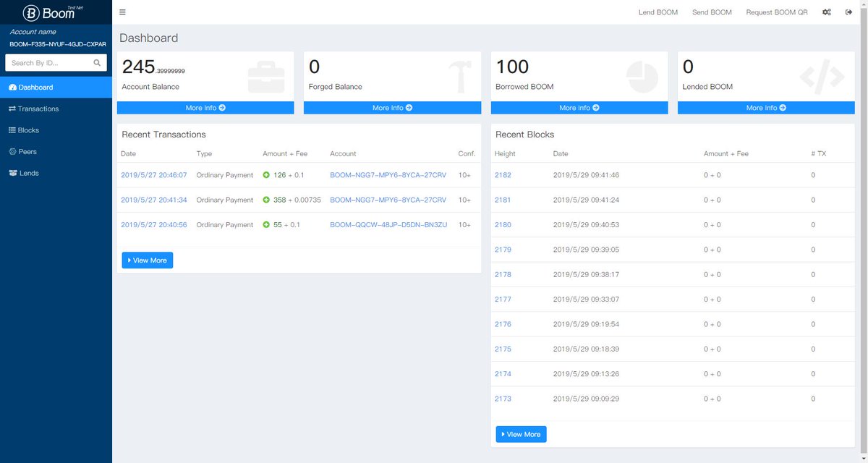Image resolution: width=868 pixels, height=463 pixels.
Task: Click the Recent Blocks heading
Action: pyautogui.click(x=524, y=135)
